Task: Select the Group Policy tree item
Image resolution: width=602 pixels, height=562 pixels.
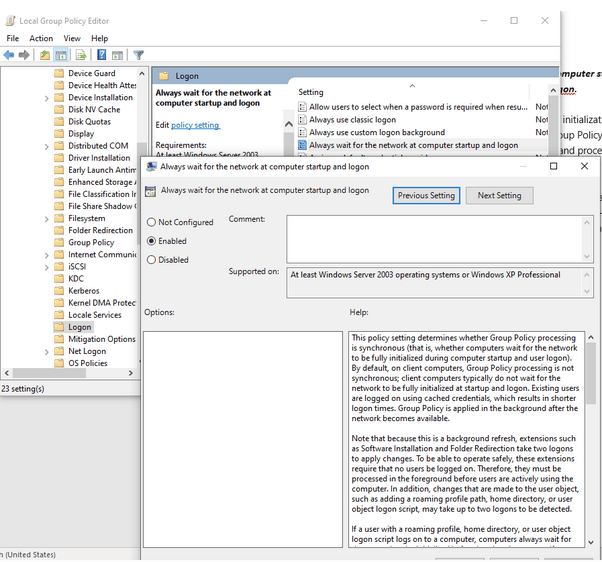Action: click(x=91, y=243)
